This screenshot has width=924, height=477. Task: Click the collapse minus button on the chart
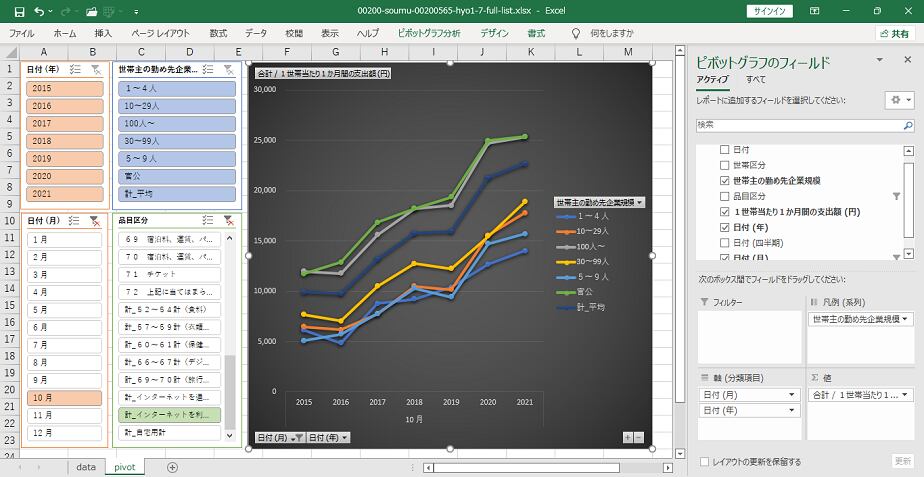click(639, 437)
